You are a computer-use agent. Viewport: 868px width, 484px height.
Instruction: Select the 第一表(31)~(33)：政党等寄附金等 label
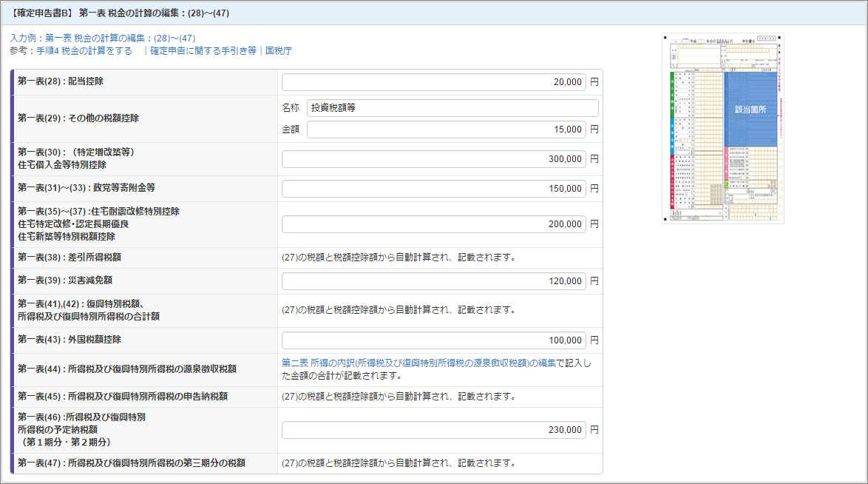coord(87,189)
